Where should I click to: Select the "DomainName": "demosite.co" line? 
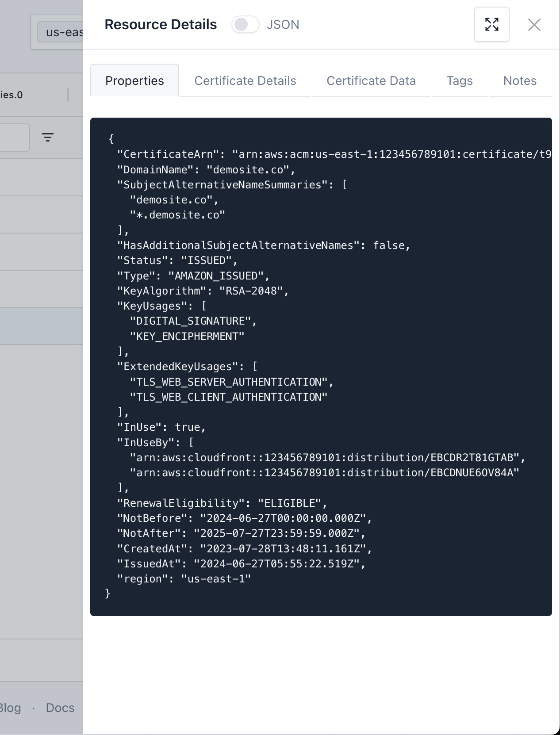(x=206, y=169)
